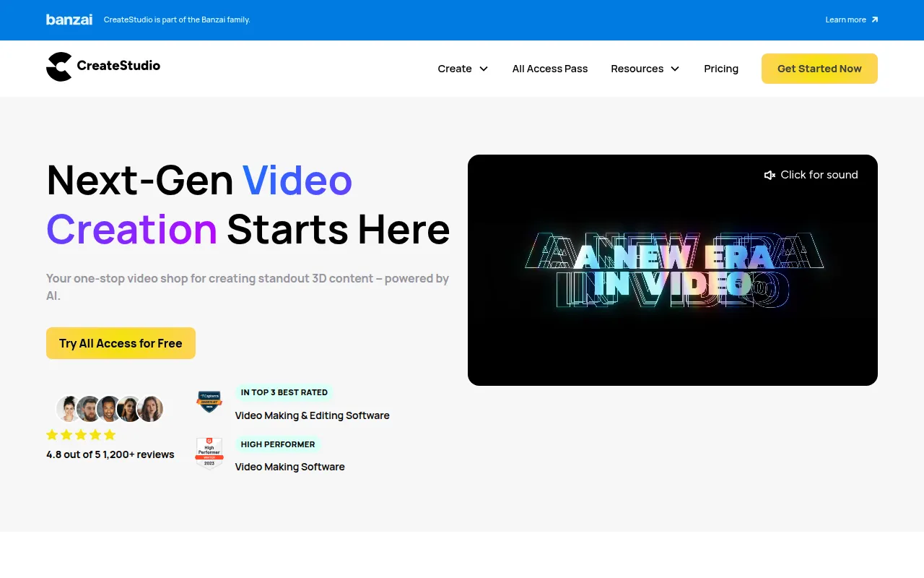Click '4.8 out of 5 1,200+ reviews' text
Viewport: 924px width, 578px height.
[x=110, y=454]
